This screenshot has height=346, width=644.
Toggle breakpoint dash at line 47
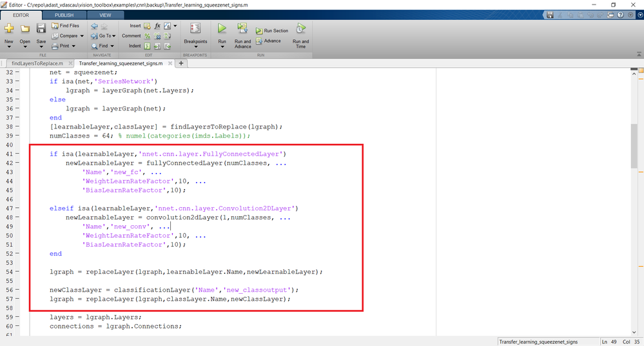tap(17, 208)
